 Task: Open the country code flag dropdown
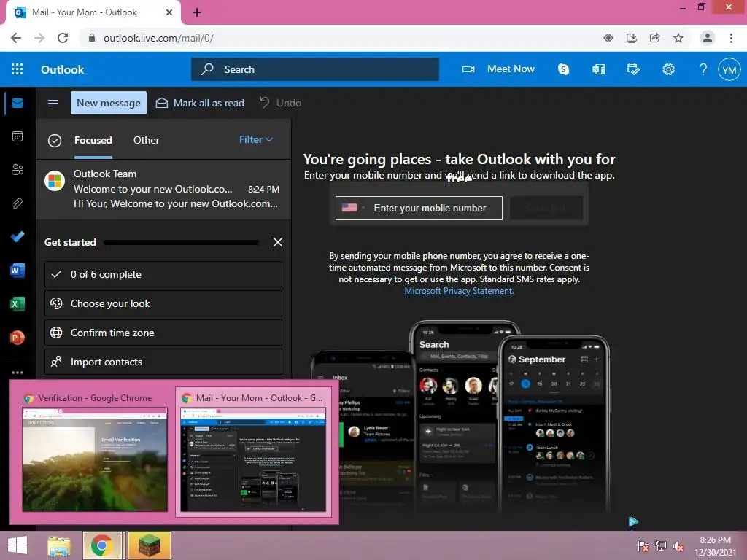[x=354, y=208]
